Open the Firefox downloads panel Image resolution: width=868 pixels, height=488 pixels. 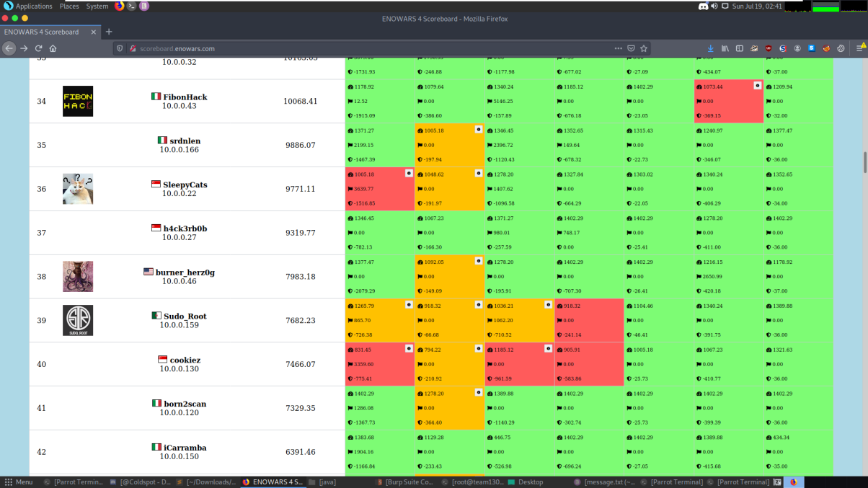tap(710, 48)
